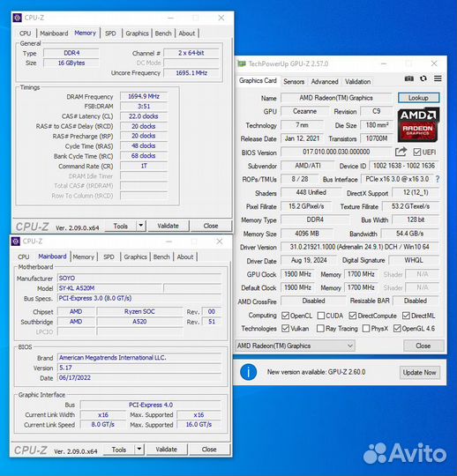The image size is (457, 476).
Task: Click the Memory Size 4096 MB value
Action: pos(307,234)
